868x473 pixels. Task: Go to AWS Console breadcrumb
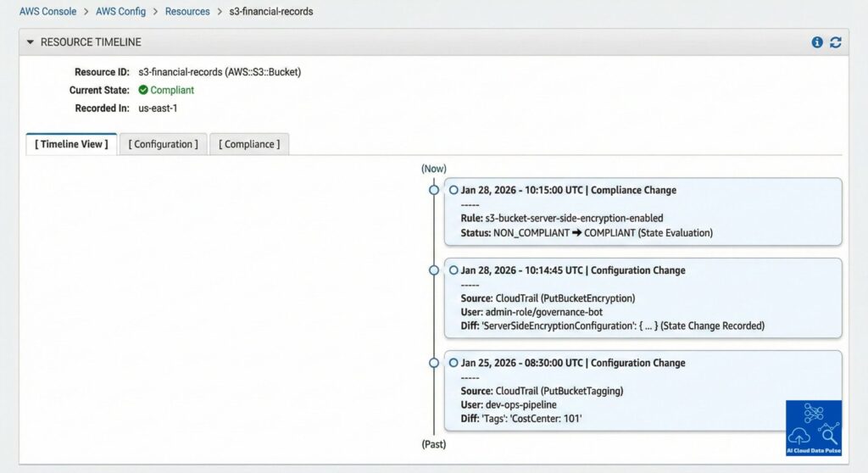click(47, 11)
